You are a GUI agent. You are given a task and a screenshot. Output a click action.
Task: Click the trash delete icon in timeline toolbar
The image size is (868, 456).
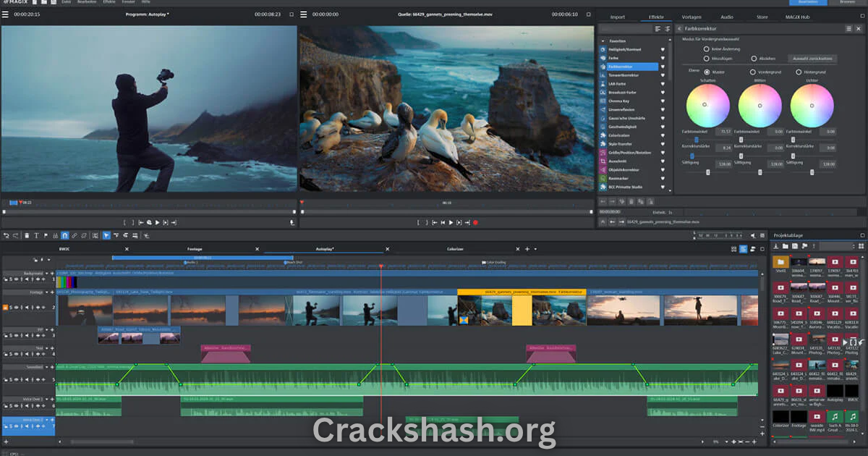(27, 235)
